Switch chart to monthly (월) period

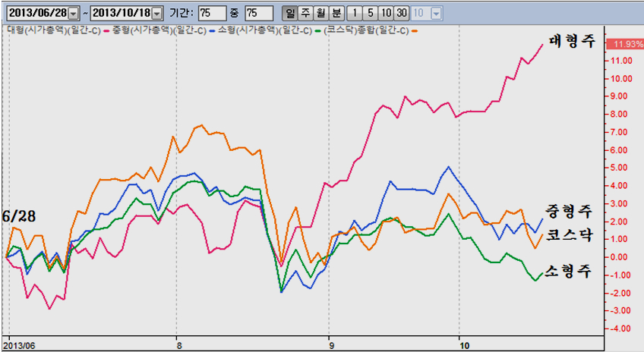(320, 13)
